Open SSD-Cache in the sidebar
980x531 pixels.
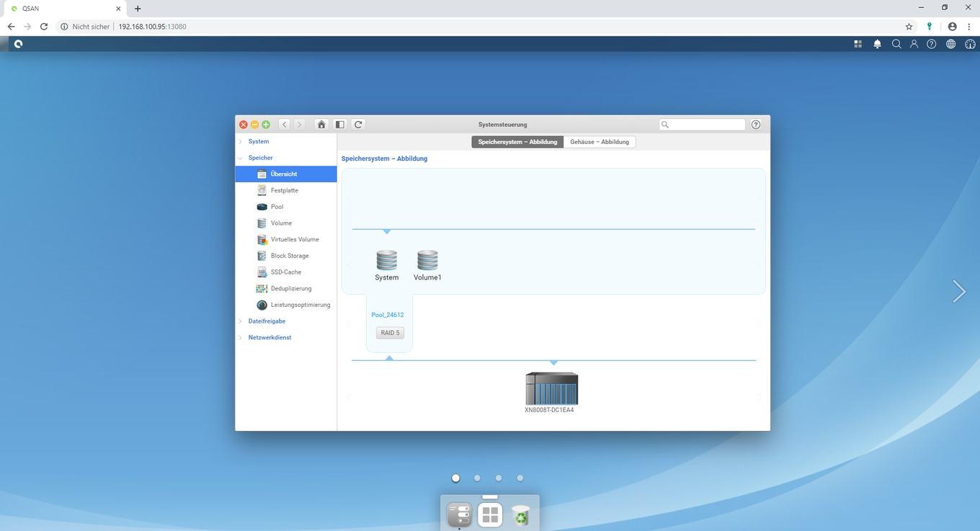point(286,272)
